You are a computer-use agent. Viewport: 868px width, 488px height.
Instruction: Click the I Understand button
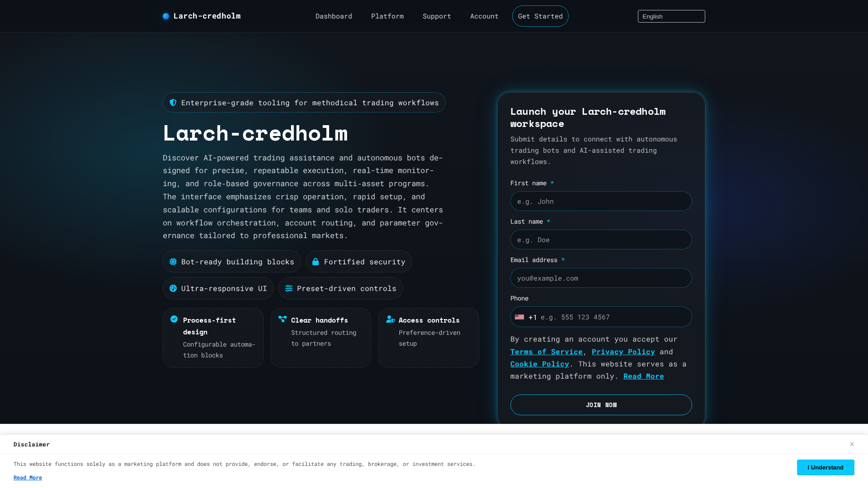tap(826, 467)
